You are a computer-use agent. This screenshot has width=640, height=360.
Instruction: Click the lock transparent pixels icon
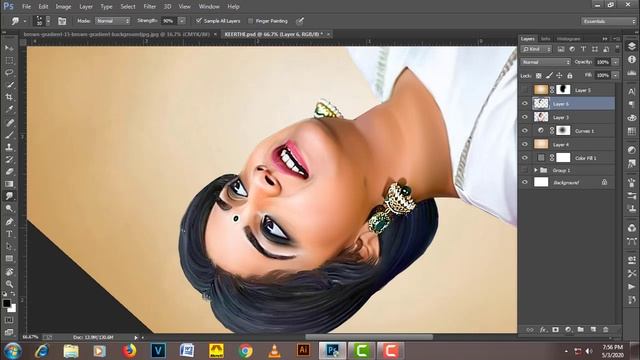[x=539, y=76]
